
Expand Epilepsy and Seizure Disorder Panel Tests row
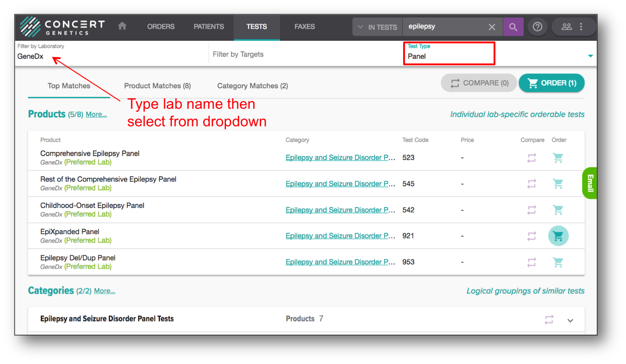click(570, 320)
